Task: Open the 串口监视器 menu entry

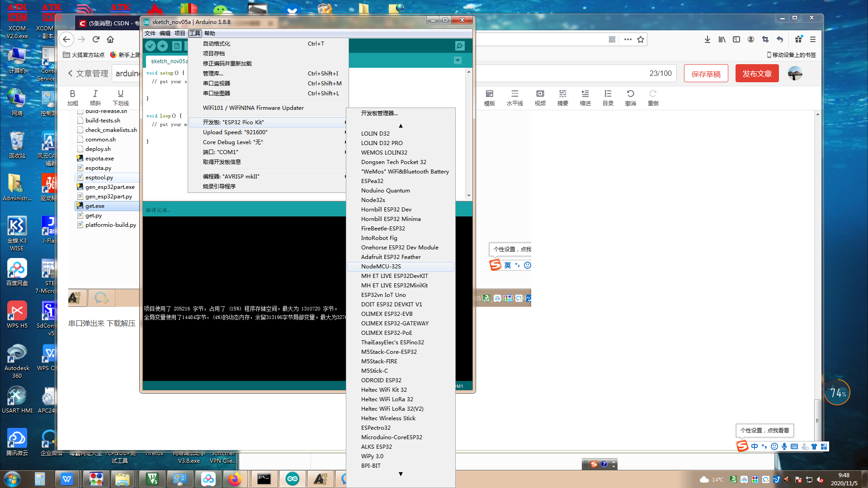Action: (217, 83)
